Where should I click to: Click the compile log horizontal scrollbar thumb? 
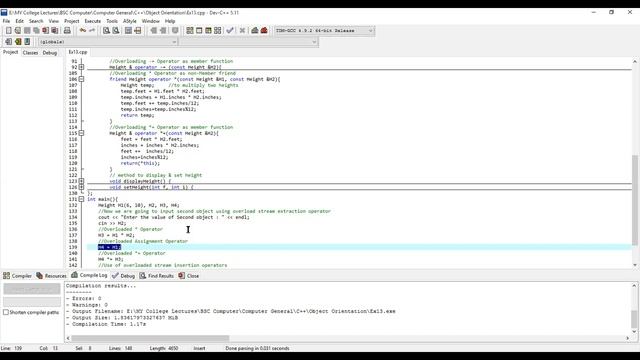coord(150,338)
